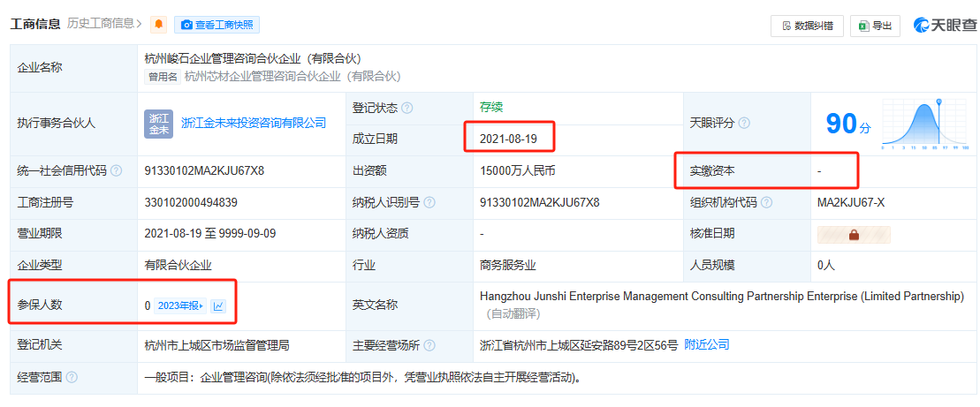The width and height of the screenshot is (980, 407).
Task: Click help icon next to 主要经营场所
Action: pos(429,345)
